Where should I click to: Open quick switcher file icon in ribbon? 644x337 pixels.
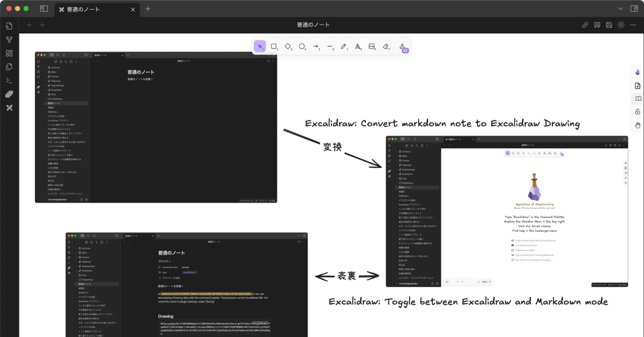pyautogui.click(x=9, y=26)
